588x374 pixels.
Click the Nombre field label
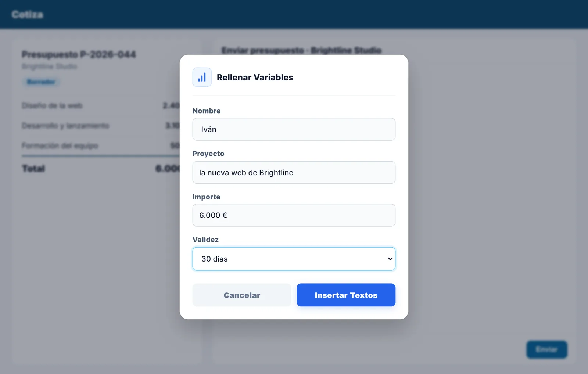point(207,111)
